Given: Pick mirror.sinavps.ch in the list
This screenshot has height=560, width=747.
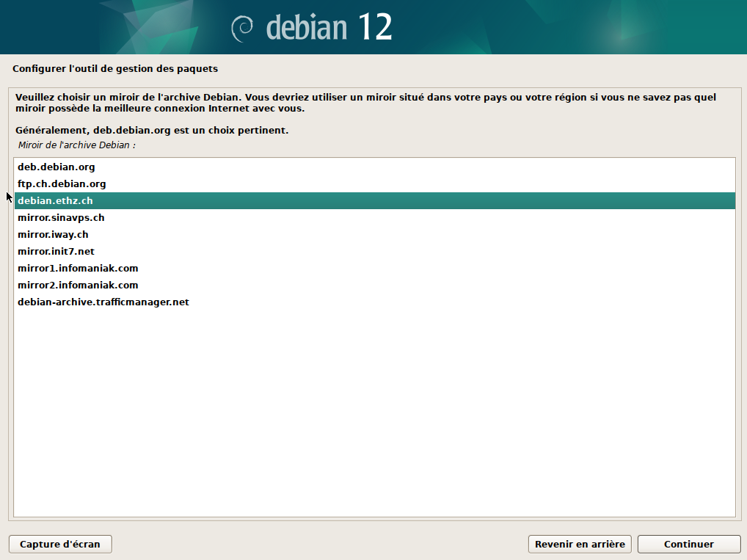Looking at the screenshot, I should point(374,218).
